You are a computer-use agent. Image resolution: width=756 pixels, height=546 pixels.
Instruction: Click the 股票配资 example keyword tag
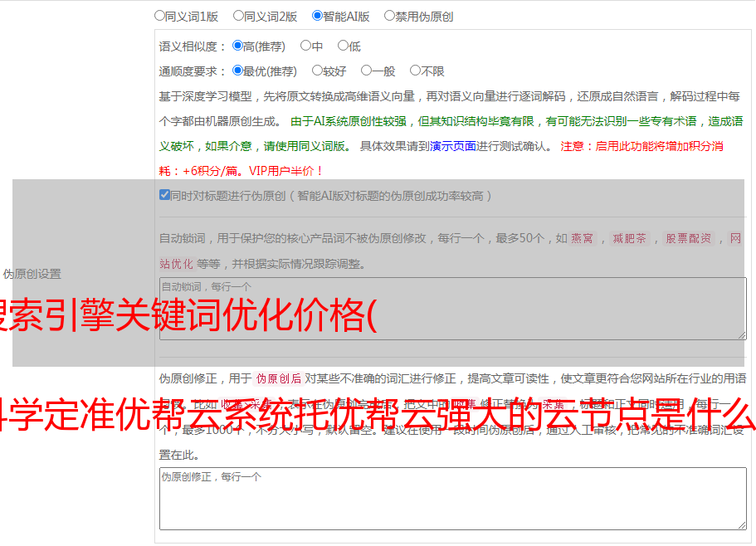[x=688, y=239]
